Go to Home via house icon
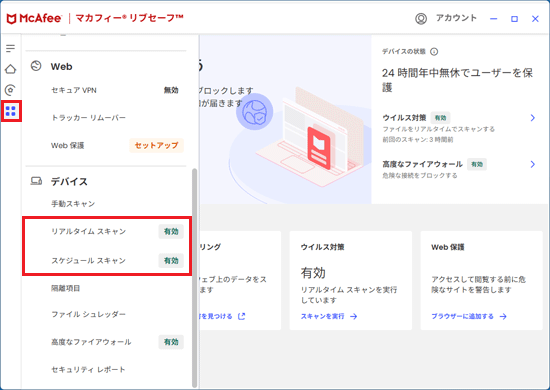 (x=11, y=69)
